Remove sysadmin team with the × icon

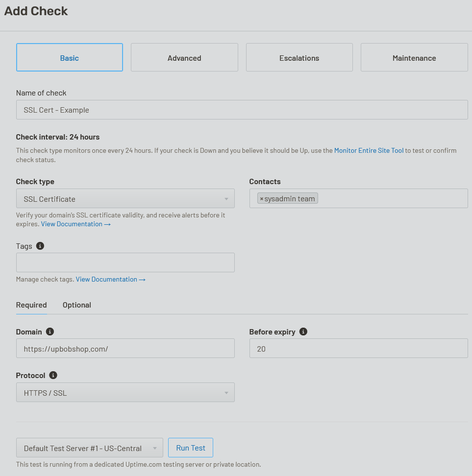[x=263, y=198]
